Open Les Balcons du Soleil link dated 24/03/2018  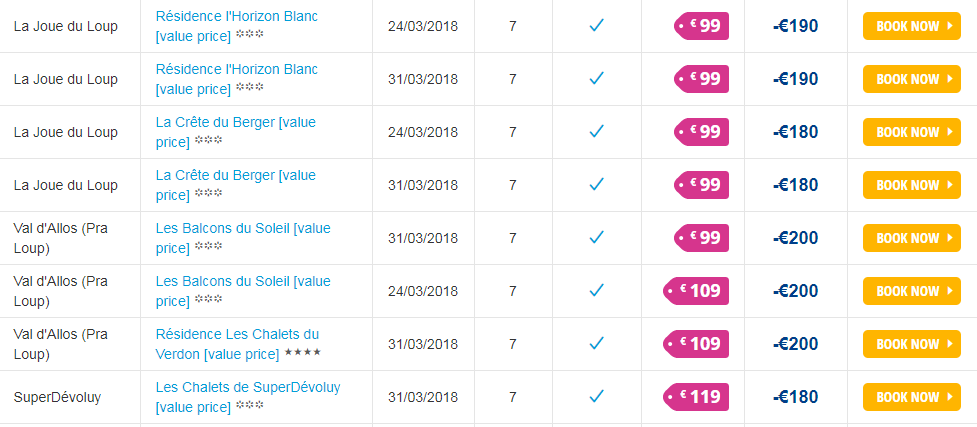[x=243, y=291]
